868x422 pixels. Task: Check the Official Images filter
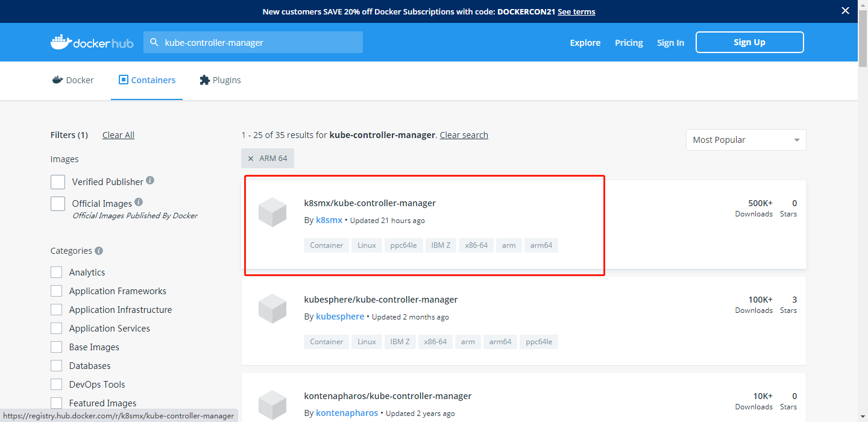[58, 203]
